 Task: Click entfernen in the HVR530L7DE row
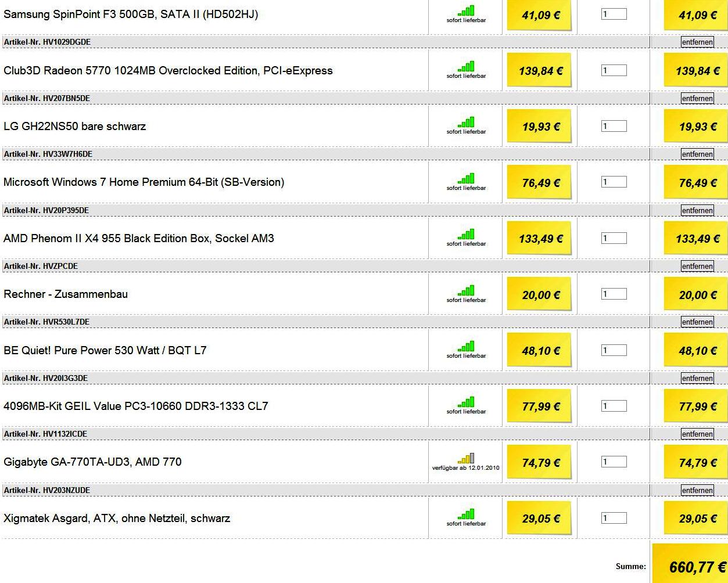point(697,322)
